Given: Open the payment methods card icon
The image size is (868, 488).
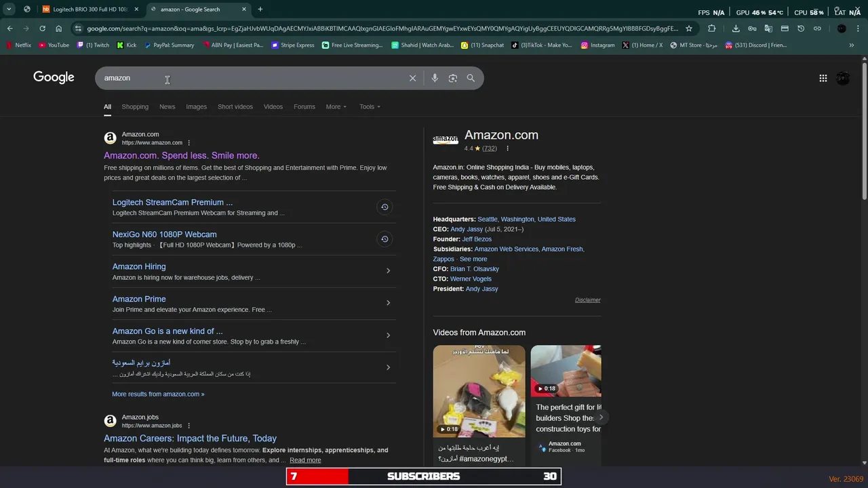Looking at the screenshot, I should pos(785,28).
